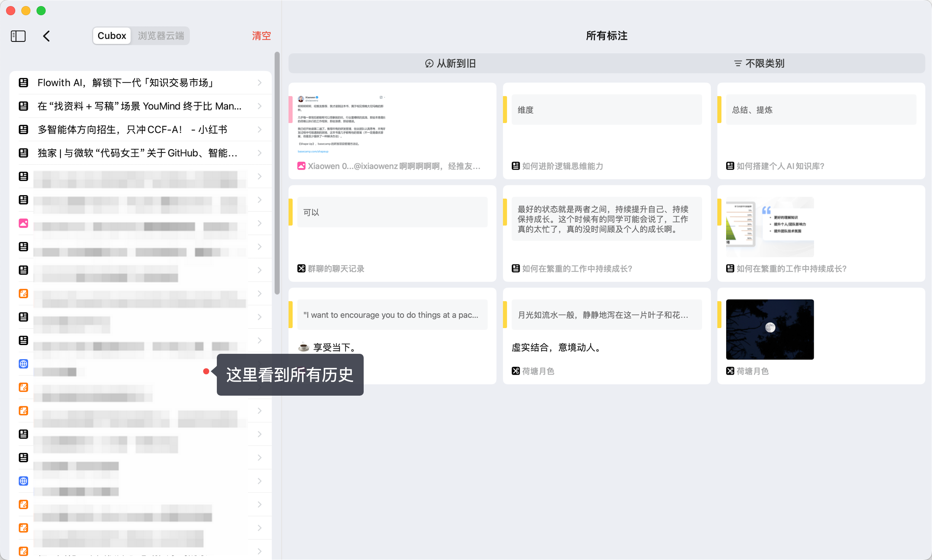Toggle the sidebar visibility icon top-left
Screen dimensions: 932x560
point(18,36)
